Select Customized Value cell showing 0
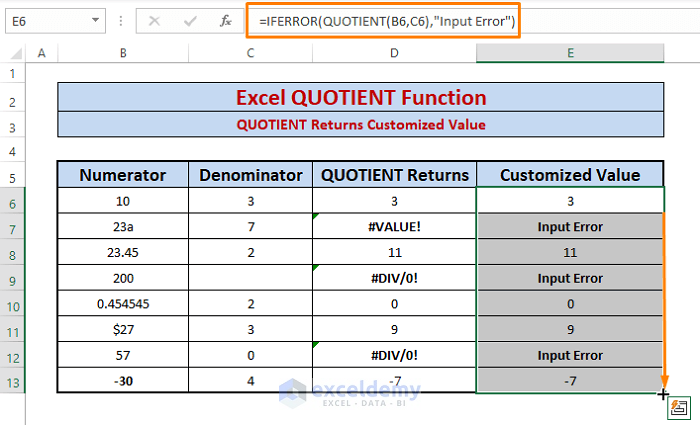 (x=570, y=304)
